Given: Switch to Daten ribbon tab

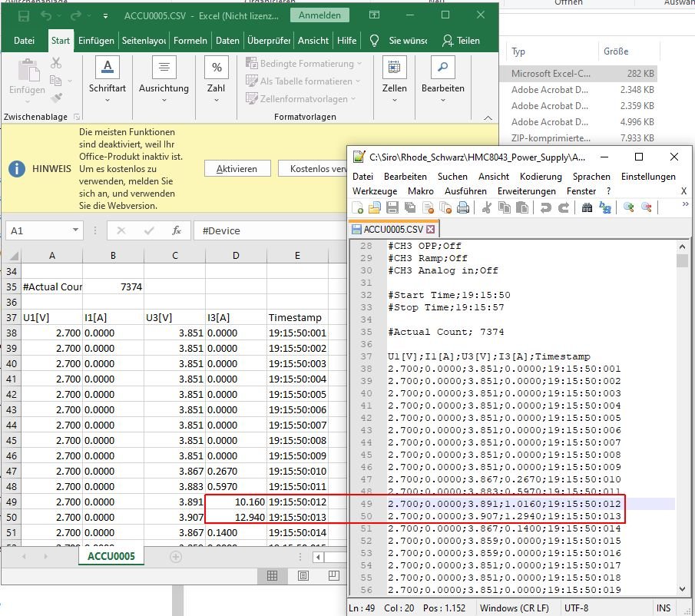Looking at the screenshot, I should [227, 41].
